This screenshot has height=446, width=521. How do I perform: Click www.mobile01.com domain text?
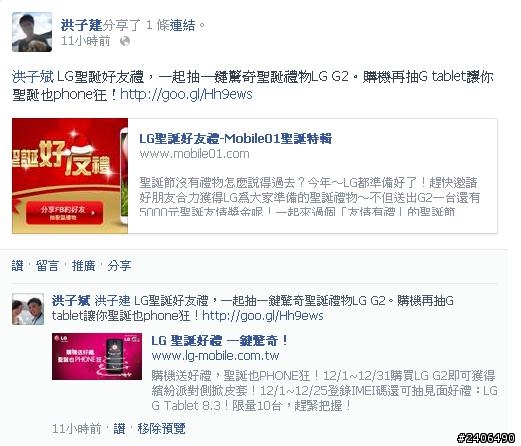[194, 154]
